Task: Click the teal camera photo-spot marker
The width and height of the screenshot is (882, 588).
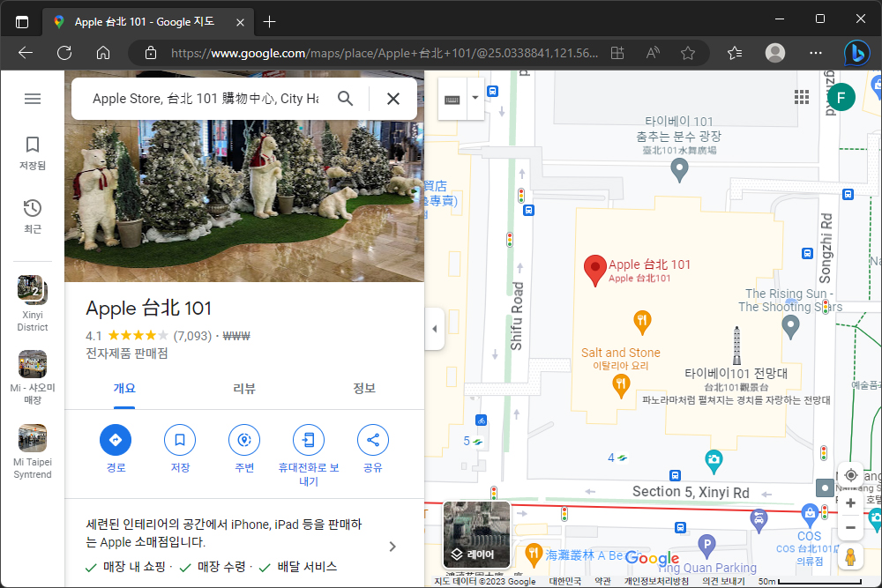Action: (714, 461)
